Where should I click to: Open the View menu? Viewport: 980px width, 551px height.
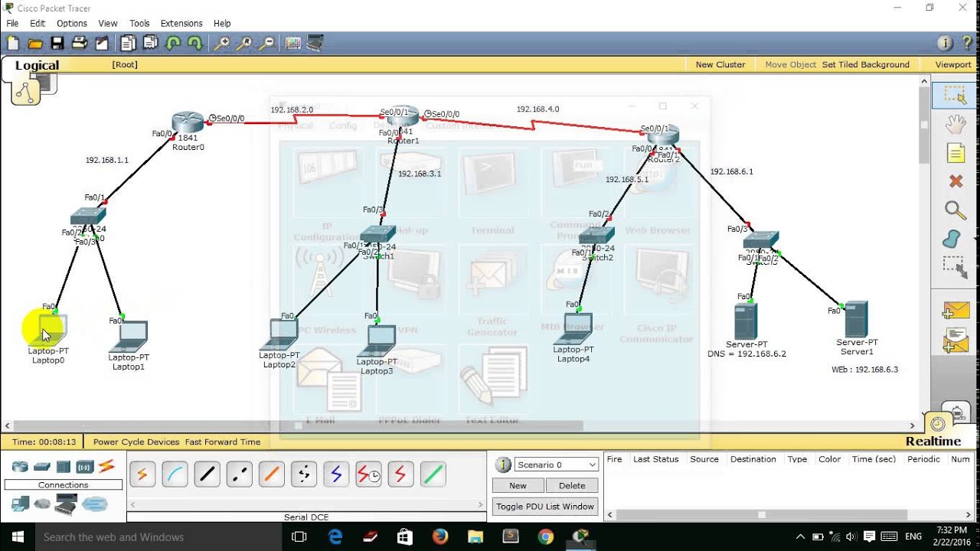[x=108, y=24]
